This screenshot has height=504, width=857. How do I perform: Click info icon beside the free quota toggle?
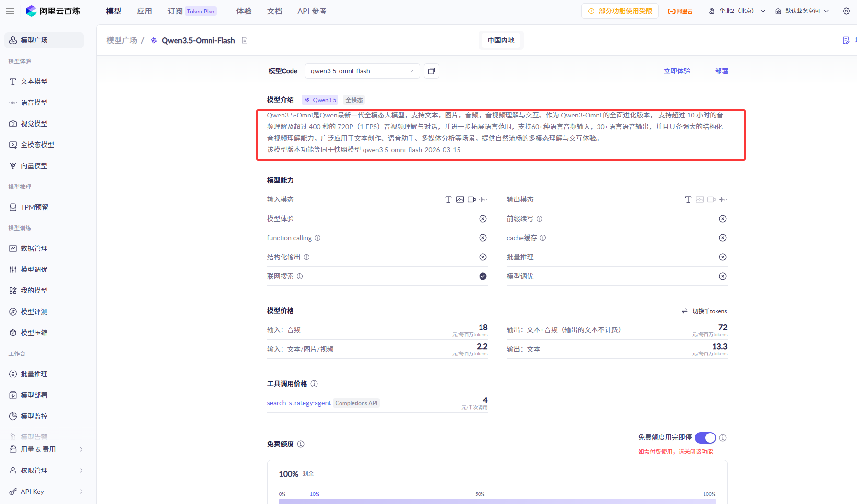click(723, 438)
